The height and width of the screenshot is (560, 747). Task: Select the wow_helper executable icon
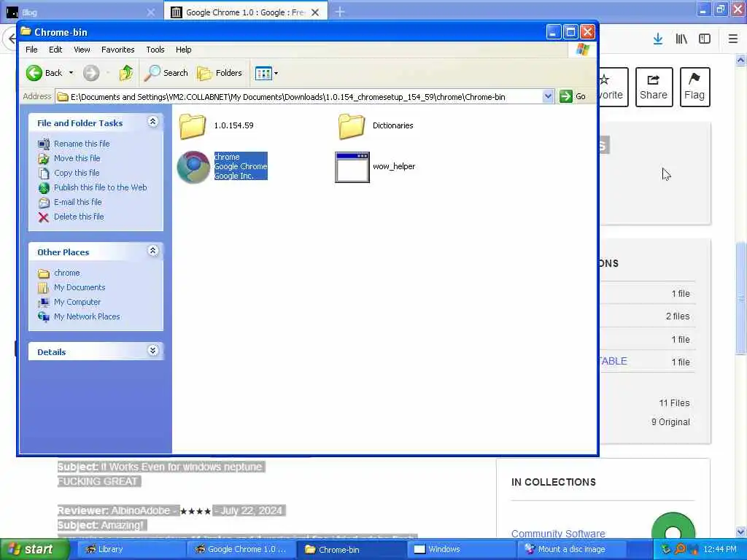352,167
